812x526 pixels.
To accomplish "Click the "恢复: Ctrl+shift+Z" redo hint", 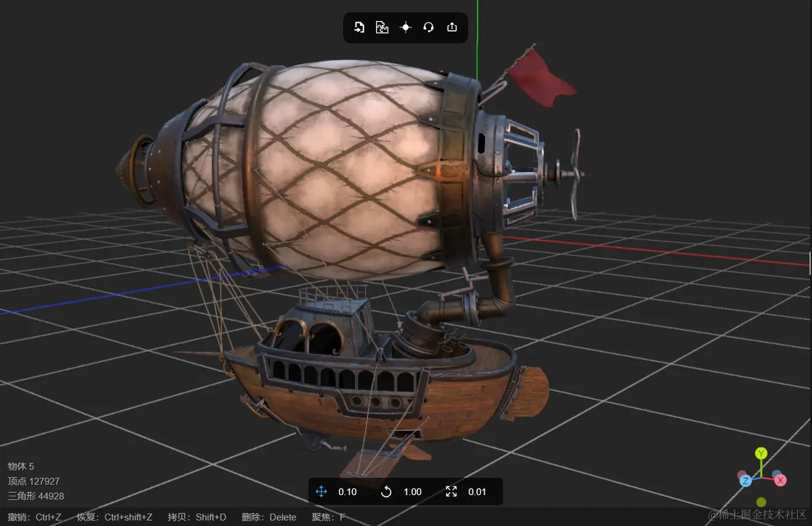I will pos(114,517).
